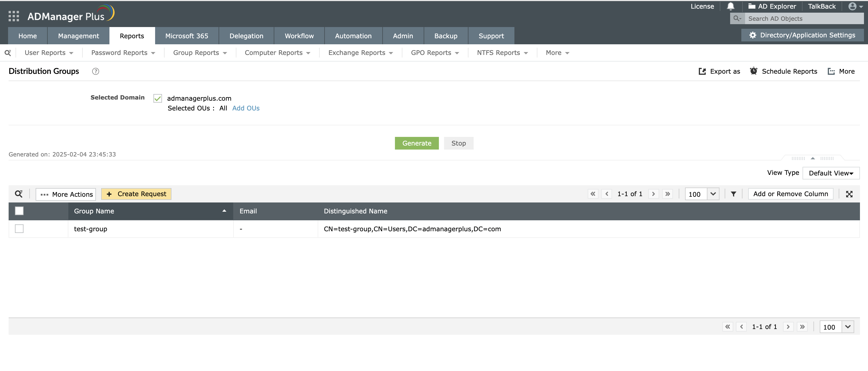Check the select-all header checkbox
The width and height of the screenshot is (868, 371).
(19, 211)
